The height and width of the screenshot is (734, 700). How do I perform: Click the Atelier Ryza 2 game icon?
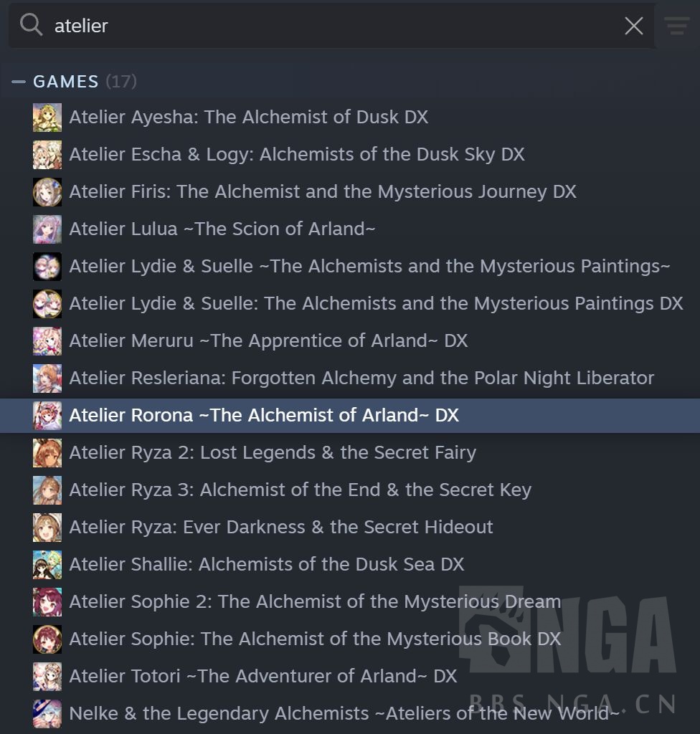click(x=47, y=453)
